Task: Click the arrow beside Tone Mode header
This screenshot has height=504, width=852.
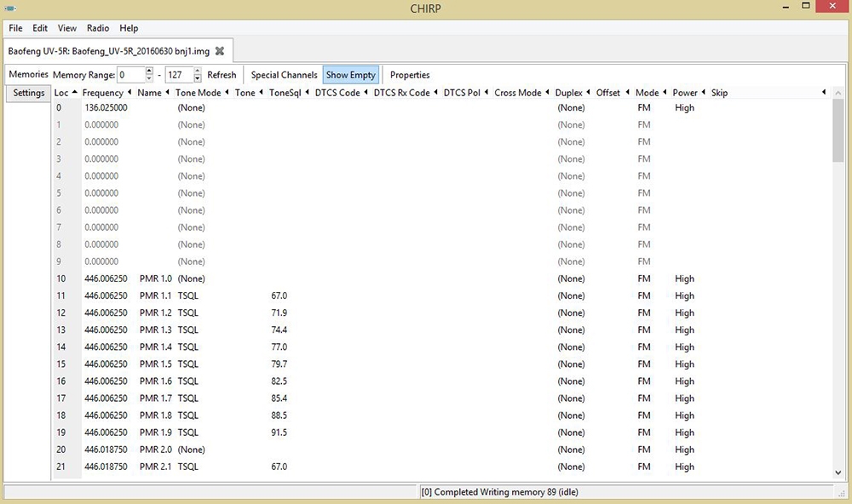Action: point(227,93)
